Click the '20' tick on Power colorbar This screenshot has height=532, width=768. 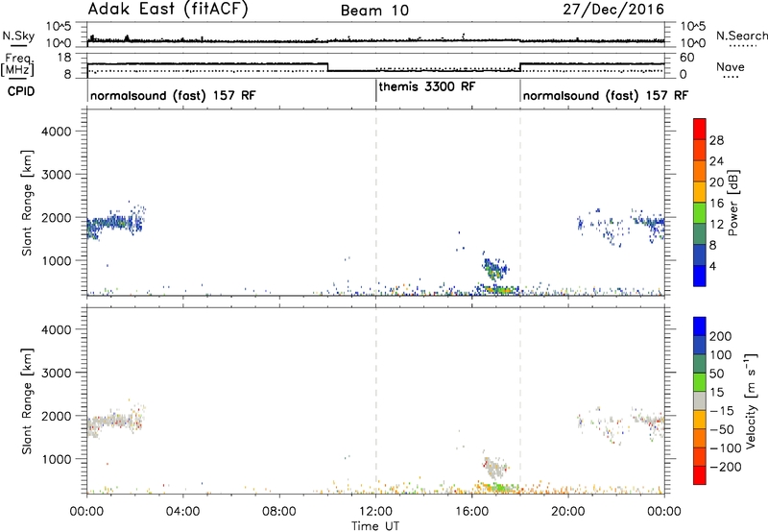[716, 182]
